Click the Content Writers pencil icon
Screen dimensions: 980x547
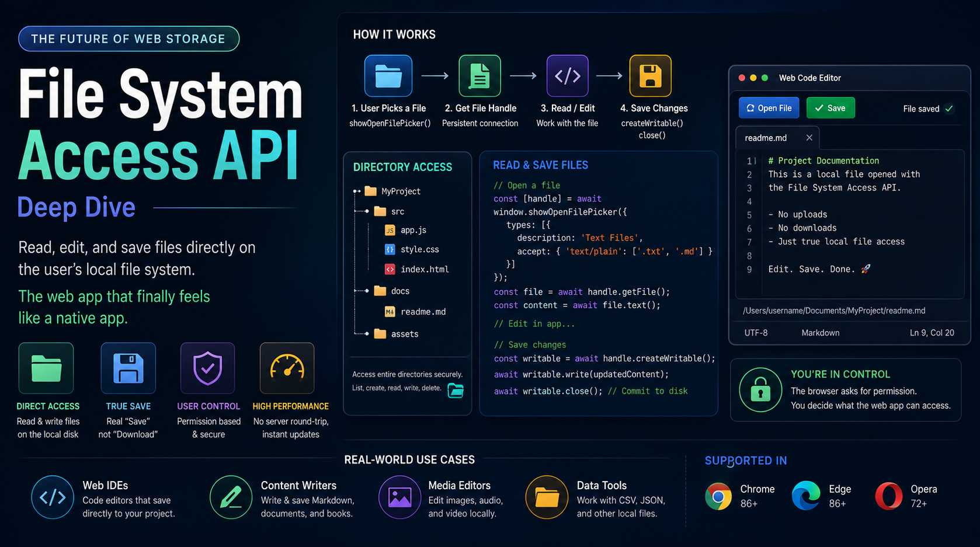[231, 497]
